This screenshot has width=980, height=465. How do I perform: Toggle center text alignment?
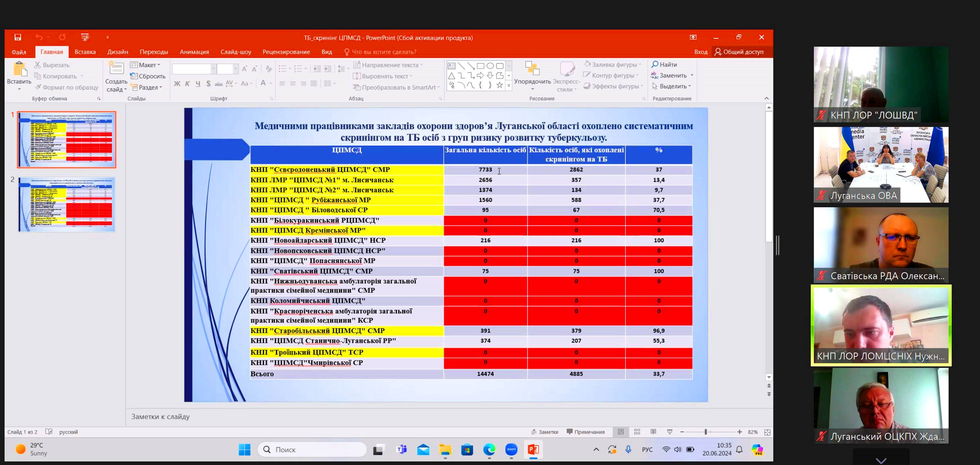(x=293, y=83)
